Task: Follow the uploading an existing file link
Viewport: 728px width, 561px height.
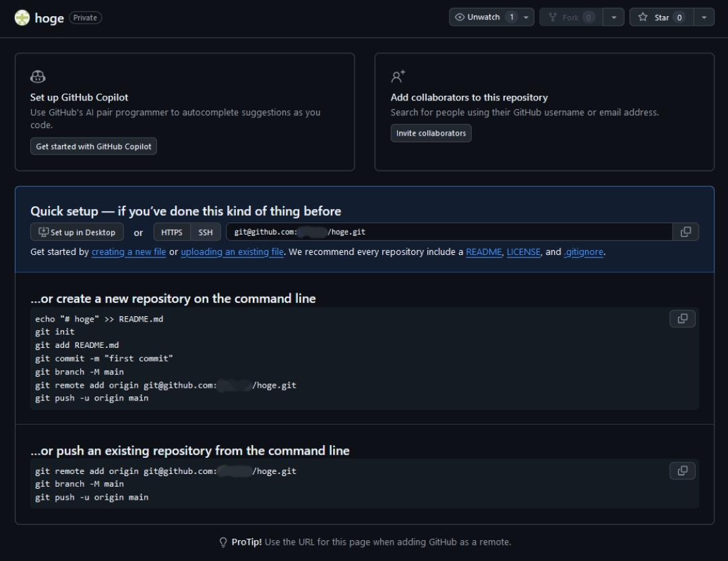Action: (232, 252)
